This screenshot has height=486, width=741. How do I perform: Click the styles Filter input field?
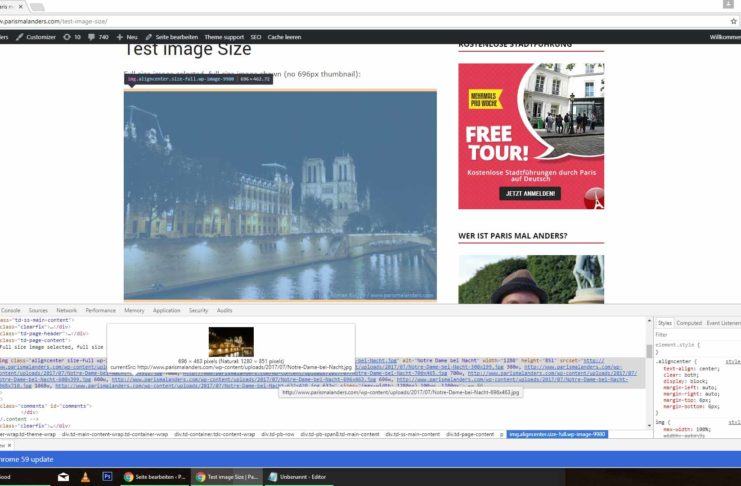[x=698, y=334]
